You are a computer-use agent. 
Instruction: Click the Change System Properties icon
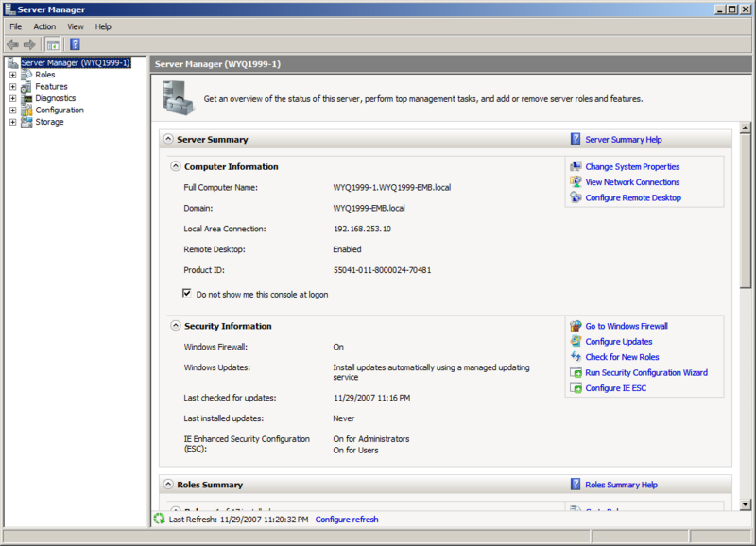(575, 166)
